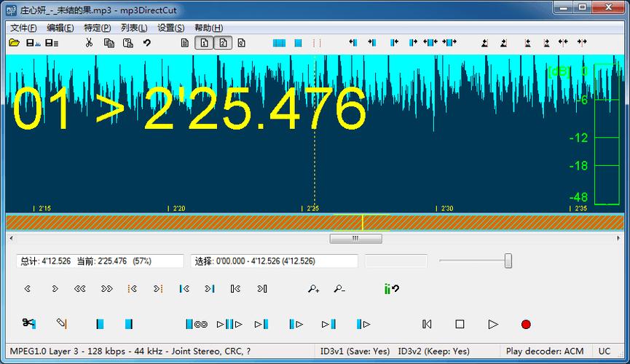Click the 'Play decoder: ACM' status text
The image size is (630, 364).
coord(544,351)
